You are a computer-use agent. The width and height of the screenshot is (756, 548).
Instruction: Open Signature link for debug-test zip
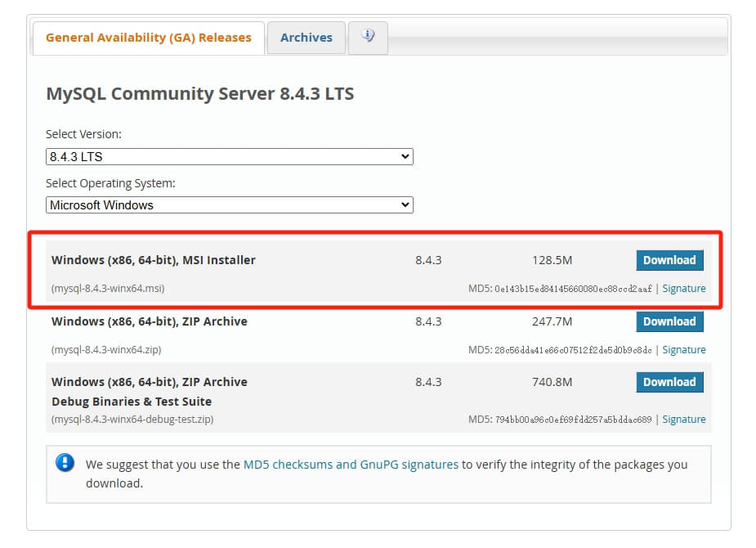click(x=684, y=420)
